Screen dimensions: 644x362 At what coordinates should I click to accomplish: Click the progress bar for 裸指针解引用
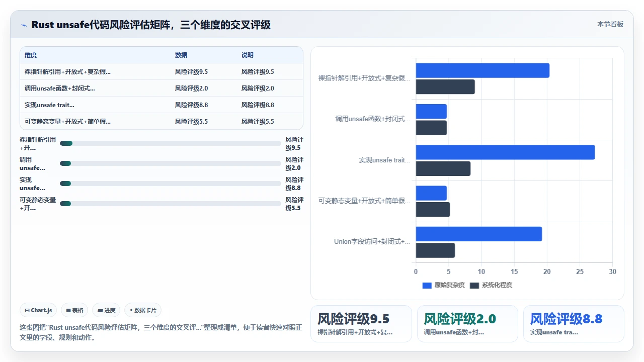click(171, 143)
